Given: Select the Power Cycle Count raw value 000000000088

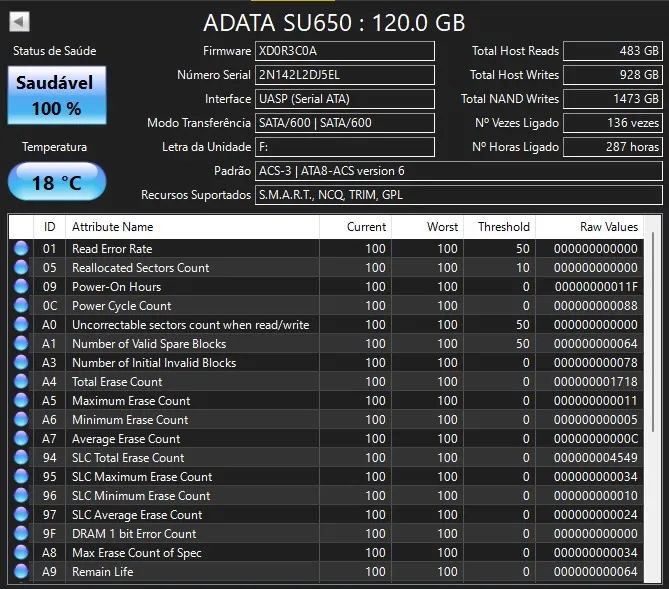Looking at the screenshot, I should pyautogui.click(x=596, y=306).
